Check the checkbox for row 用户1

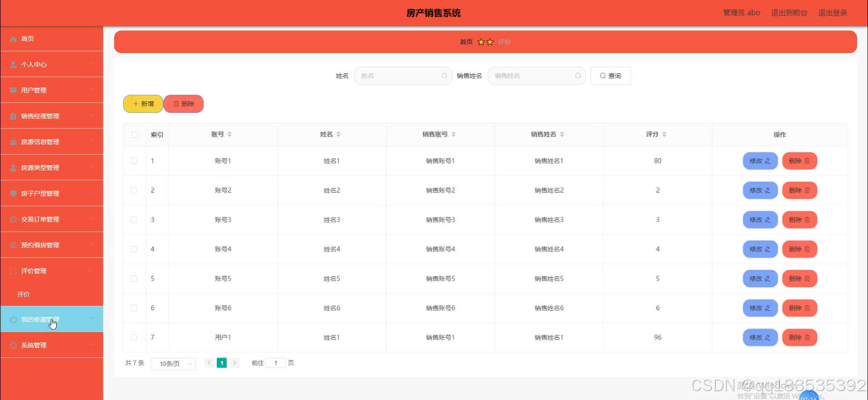point(134,337)
